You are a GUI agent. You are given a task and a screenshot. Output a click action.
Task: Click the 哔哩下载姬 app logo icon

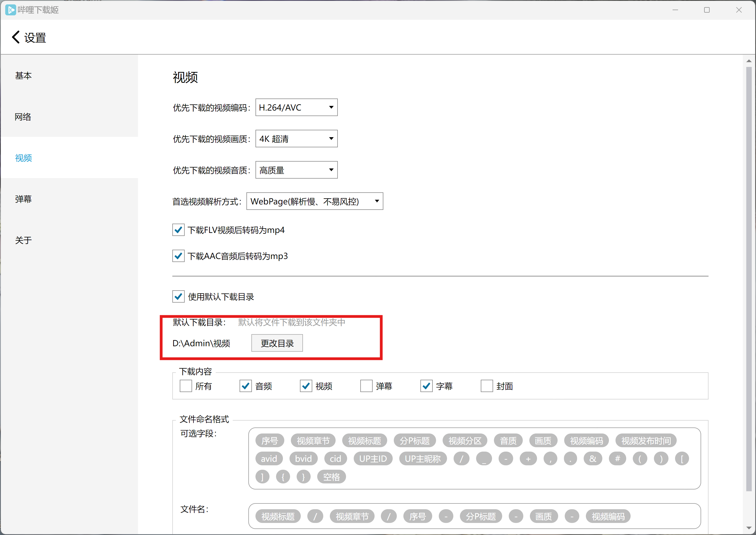coord(10,10)
